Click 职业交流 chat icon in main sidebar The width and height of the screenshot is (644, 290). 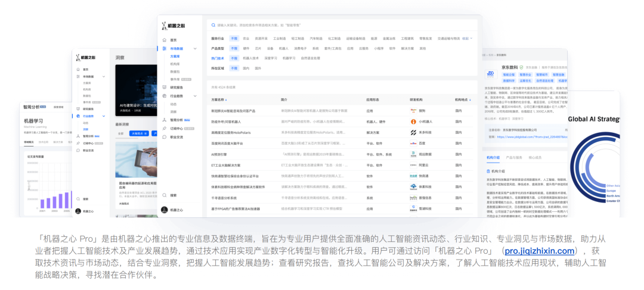[165, 137]
